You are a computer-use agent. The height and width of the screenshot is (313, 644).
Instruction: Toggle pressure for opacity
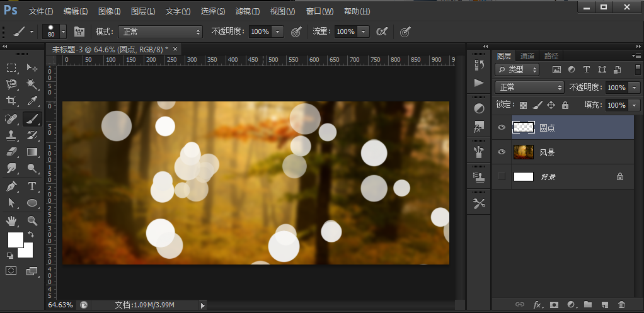(x=296, y=31)
